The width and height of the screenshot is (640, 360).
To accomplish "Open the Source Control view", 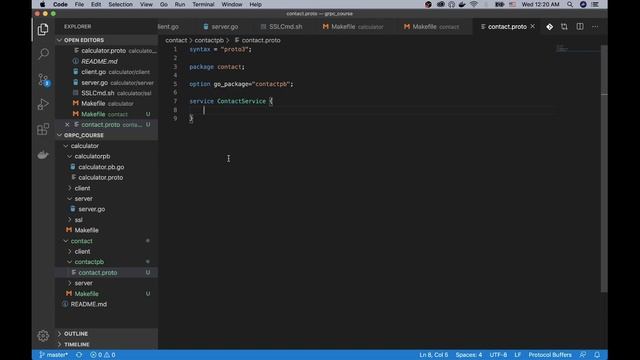I will 43,79.
